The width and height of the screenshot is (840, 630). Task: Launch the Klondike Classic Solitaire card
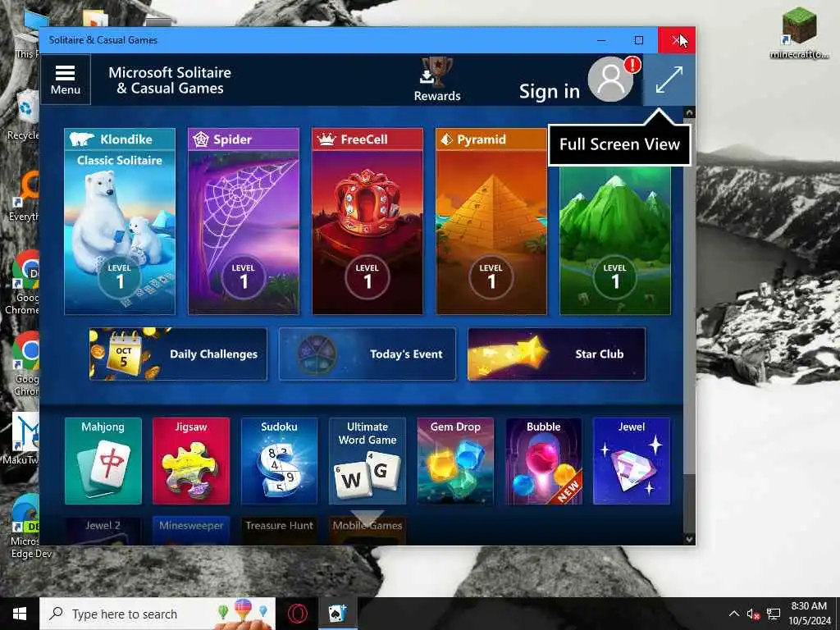pyautogui.click(x=120, y=221)
